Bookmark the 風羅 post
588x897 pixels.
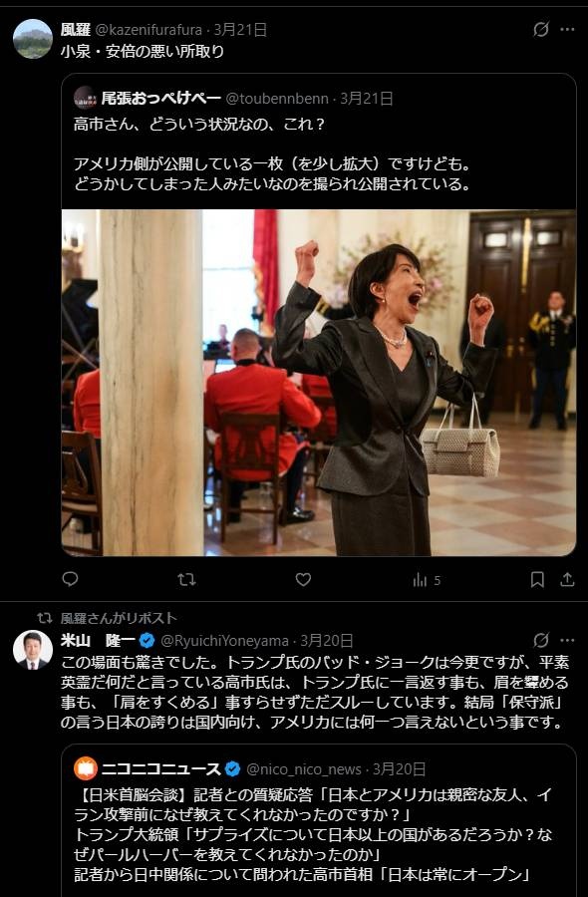click(537, 580)
